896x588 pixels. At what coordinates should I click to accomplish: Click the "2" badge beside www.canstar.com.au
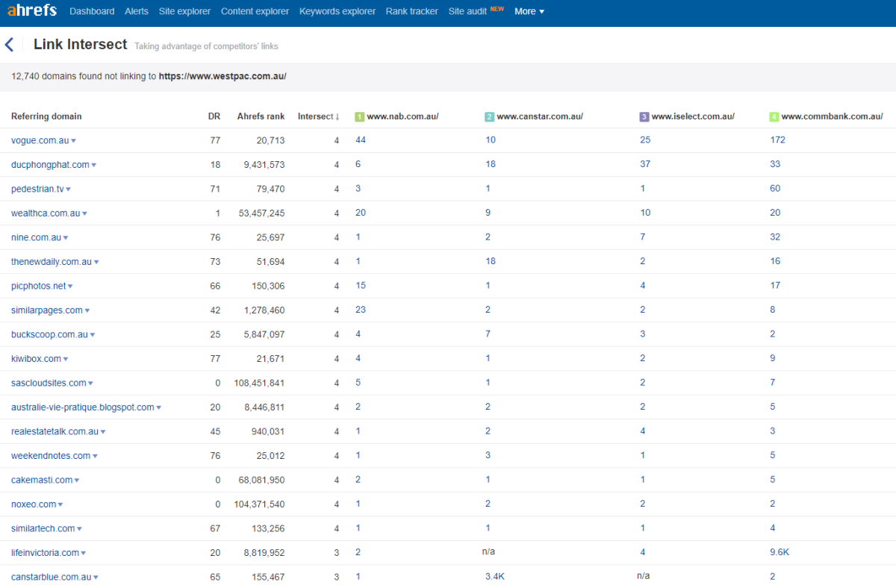pos(489,116)
